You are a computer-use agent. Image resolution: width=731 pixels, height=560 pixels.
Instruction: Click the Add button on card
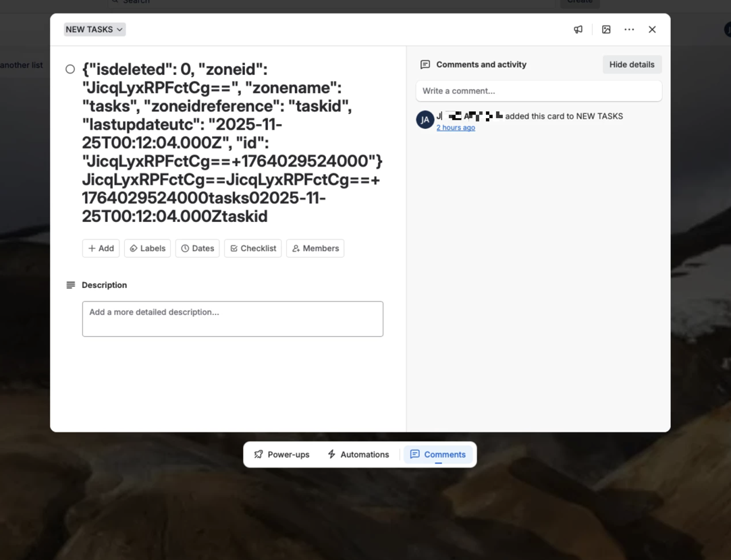(x=101, y=248)
